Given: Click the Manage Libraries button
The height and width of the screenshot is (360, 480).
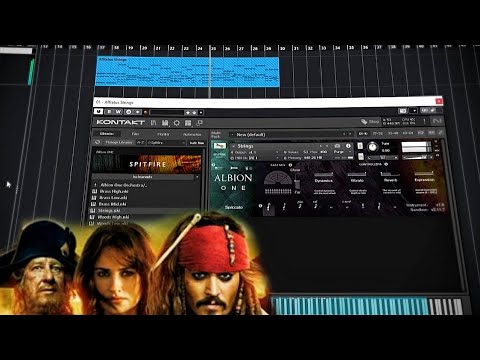Looking at the screenshot, I should (119, 142).
